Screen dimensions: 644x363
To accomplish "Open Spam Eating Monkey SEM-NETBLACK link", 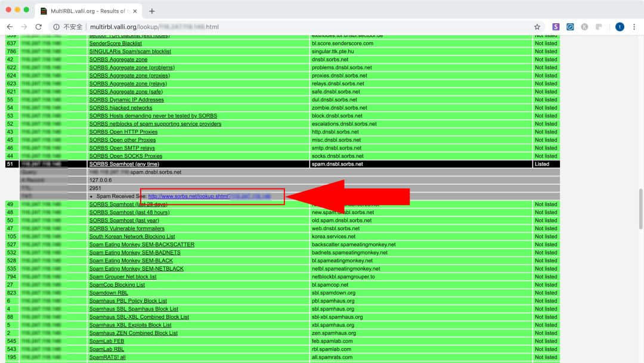I will click(137, 269).
